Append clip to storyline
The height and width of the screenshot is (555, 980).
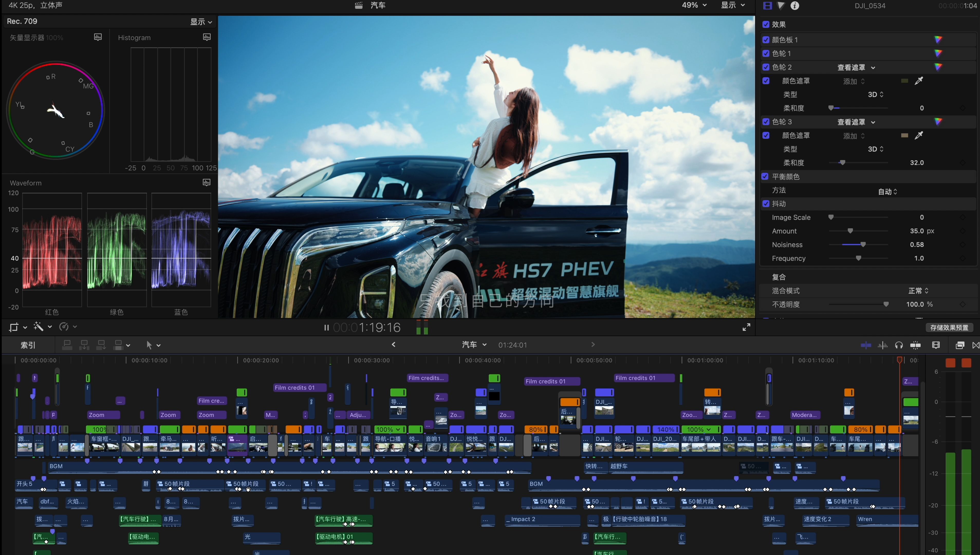coord(101,345)
